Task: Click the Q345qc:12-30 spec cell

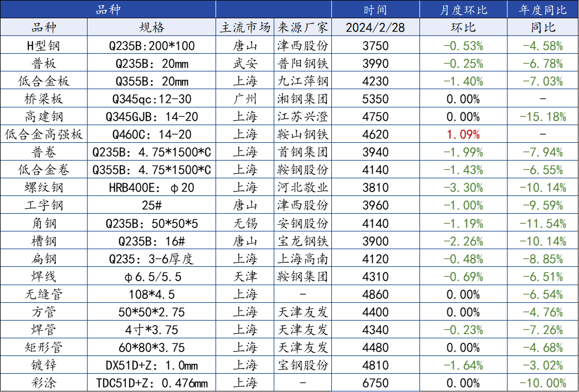Action: [x=152, y=99]
